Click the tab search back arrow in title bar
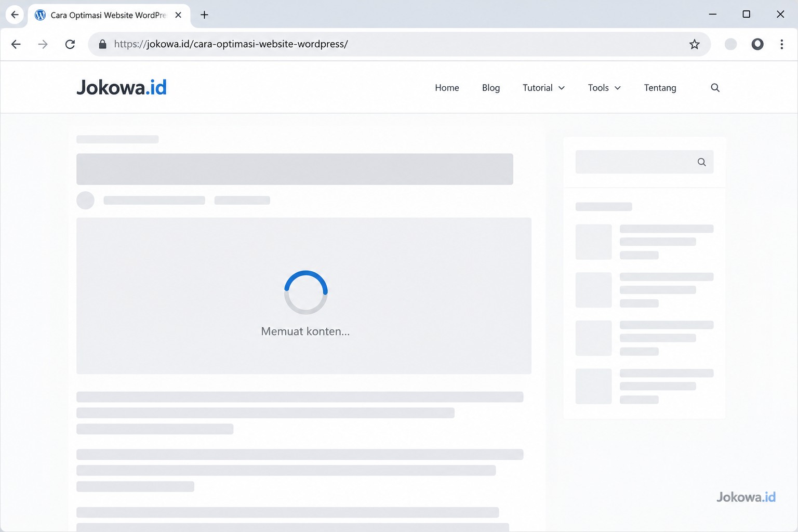 [x=15, y=15]
